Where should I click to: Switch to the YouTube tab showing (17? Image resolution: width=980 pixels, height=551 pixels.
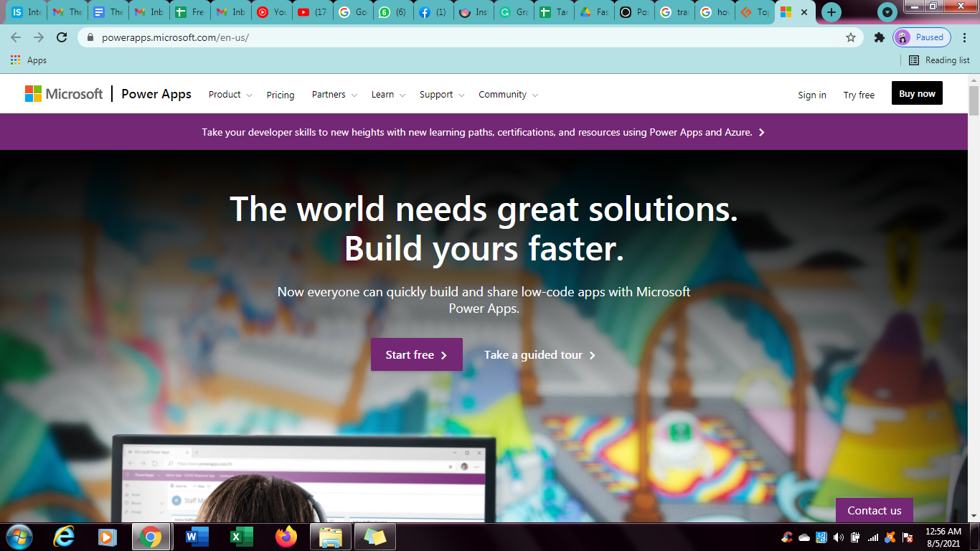pyautogui.click(x=312, y=12)
